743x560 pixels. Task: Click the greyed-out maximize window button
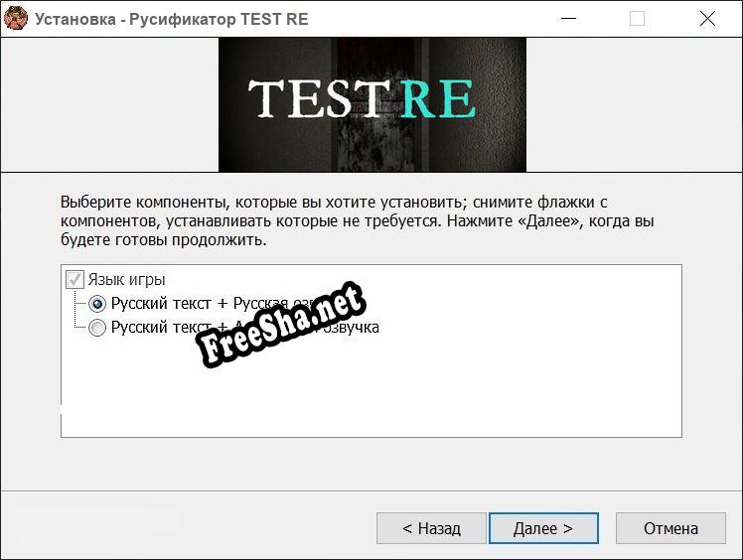point(637,19)
